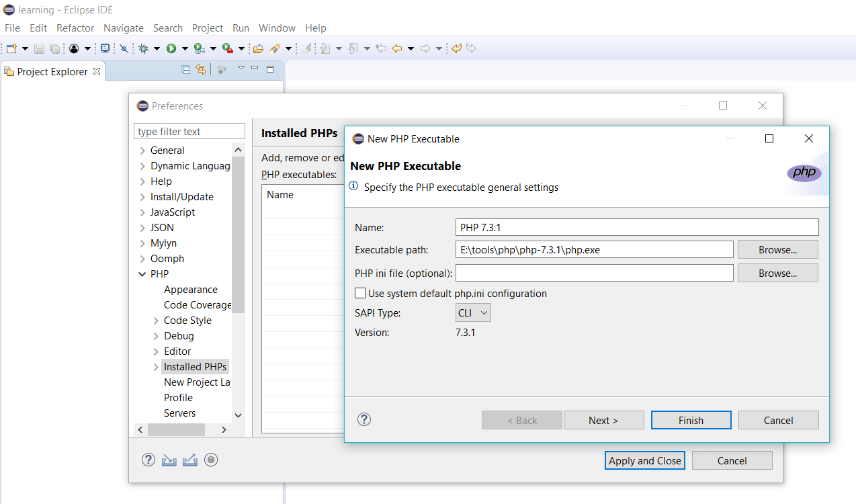Click Link with Editor icon
Screen dimensions: 856x504
200,69
